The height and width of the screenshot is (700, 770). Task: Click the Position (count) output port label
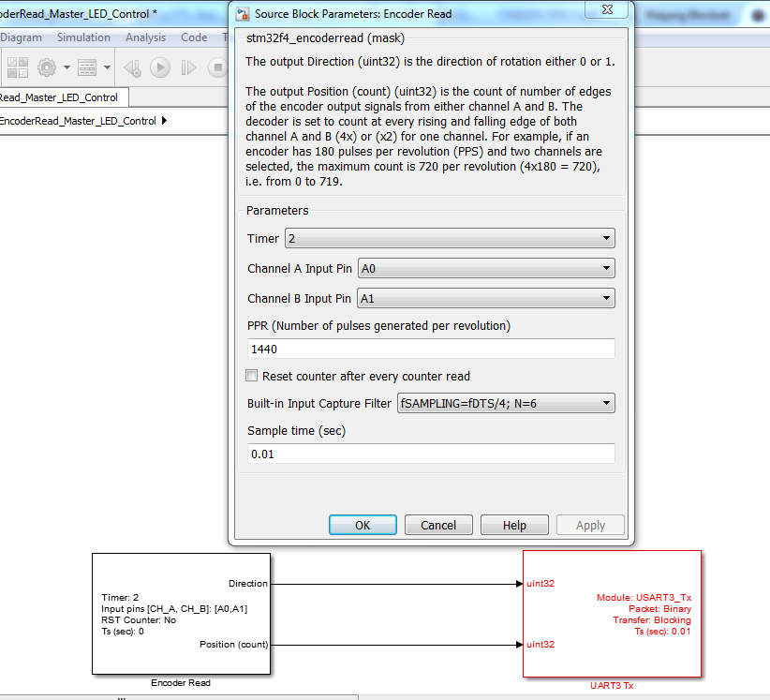point(234,644)
